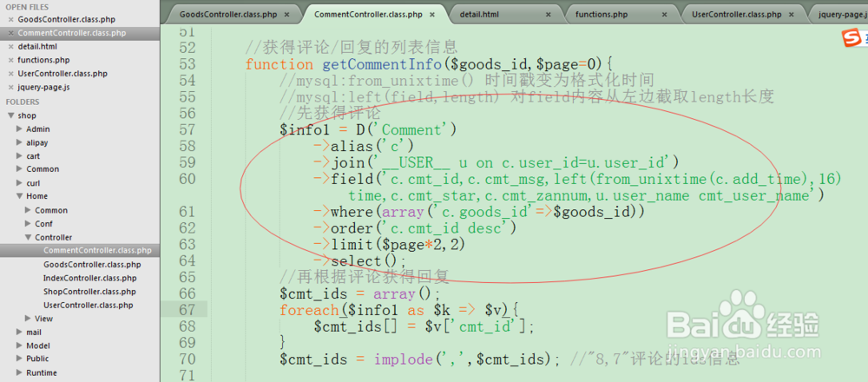Open detail.html from Open Files
Screen dimensions: 868x382
pos(37,47)
